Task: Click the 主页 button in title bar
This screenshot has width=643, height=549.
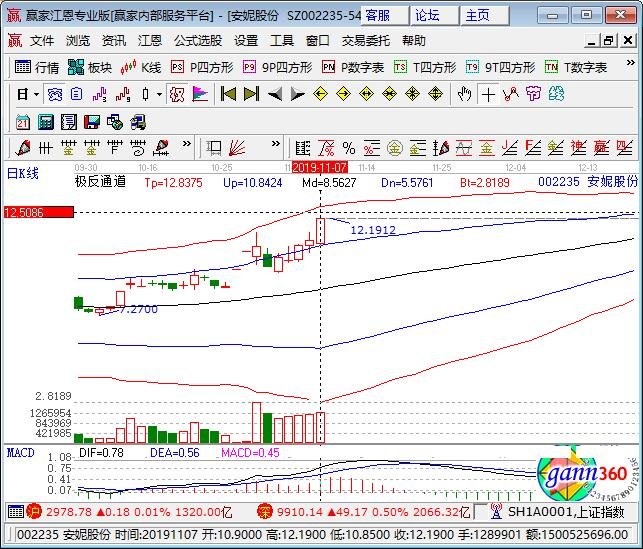Action: (485, 16)
